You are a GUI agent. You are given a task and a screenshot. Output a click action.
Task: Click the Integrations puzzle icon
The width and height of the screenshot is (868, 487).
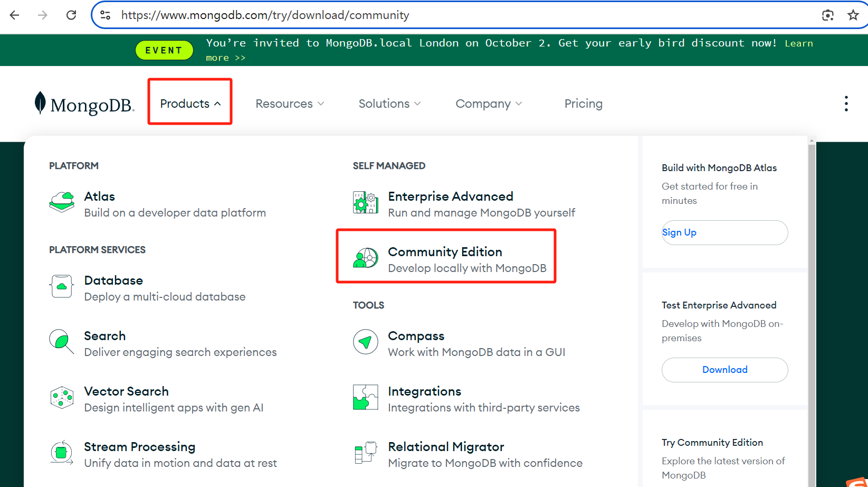point(366,397)
